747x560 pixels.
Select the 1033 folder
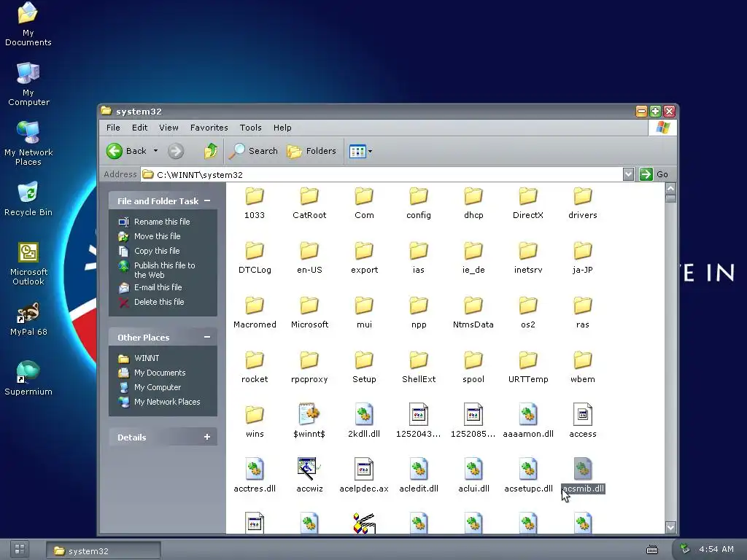pos(255,203)
